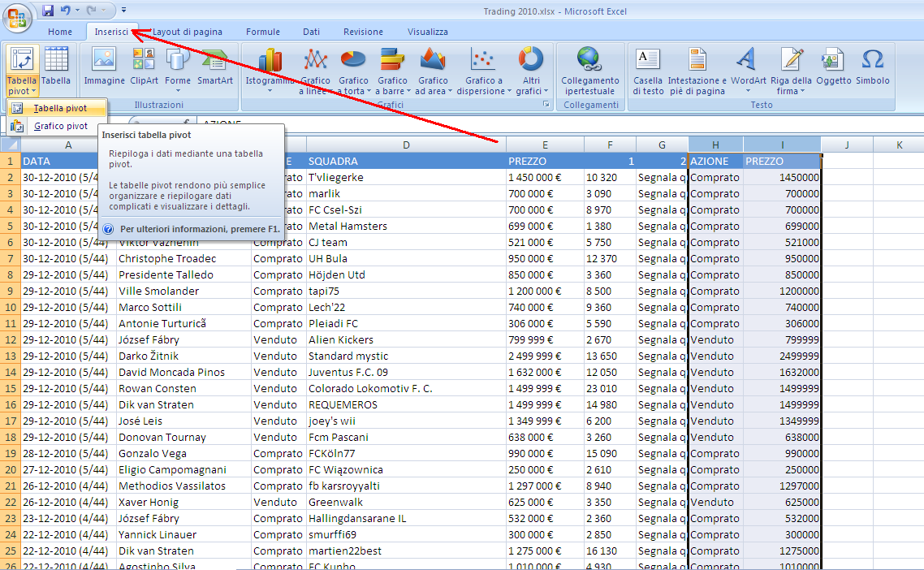Insert a Grafico a barre chart

(392, 71)
